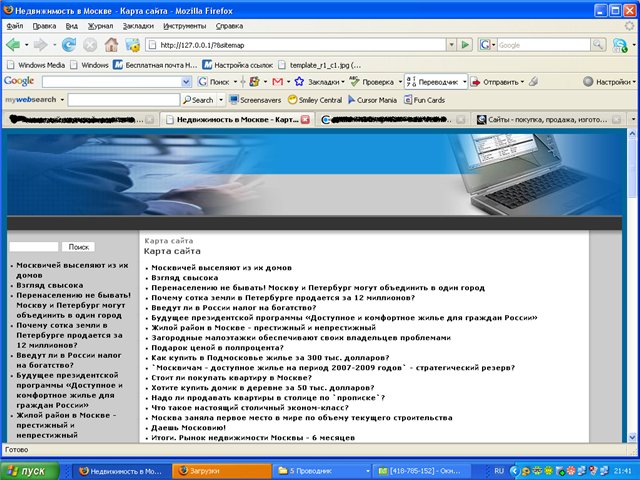Image resolution: width=640 pixels, height=480 pixels.
Task: Open Настройка ссылок bookmark
Action: point(238,65)
